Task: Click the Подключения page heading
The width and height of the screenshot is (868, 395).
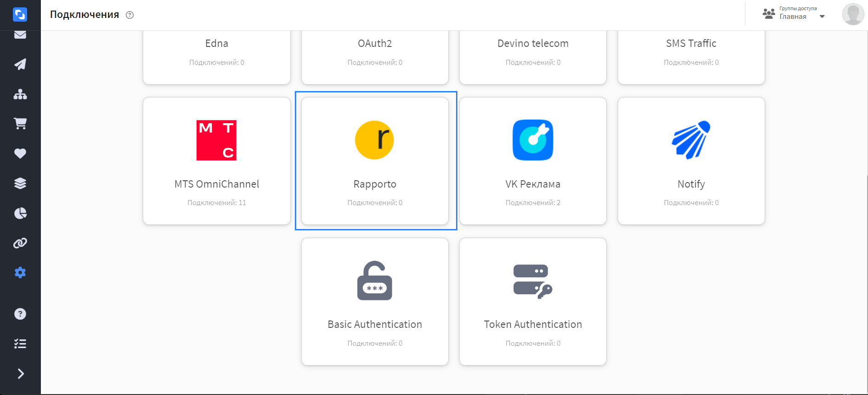Action: pos(85,15)
